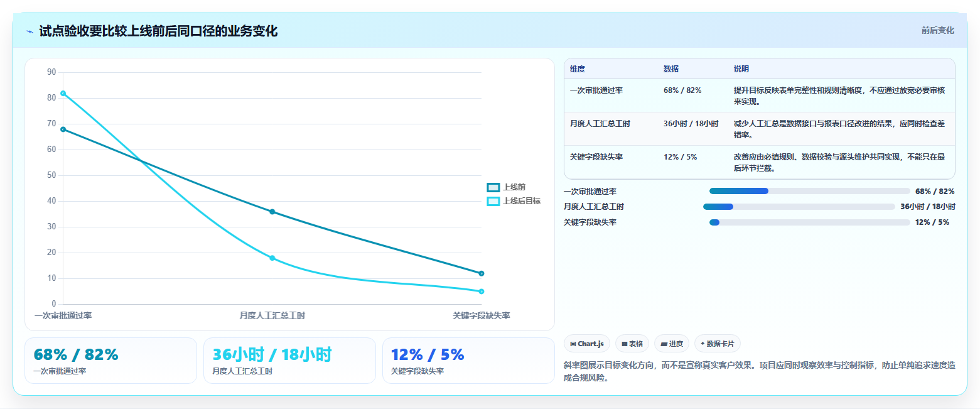Click the lightning icon beside the panel title
Viewport: 980px width, 409px height.
point(30,31)
